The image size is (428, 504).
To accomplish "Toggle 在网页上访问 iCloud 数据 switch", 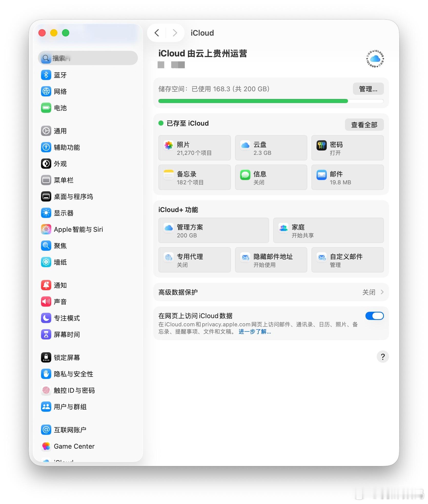I will pos(374,316).
